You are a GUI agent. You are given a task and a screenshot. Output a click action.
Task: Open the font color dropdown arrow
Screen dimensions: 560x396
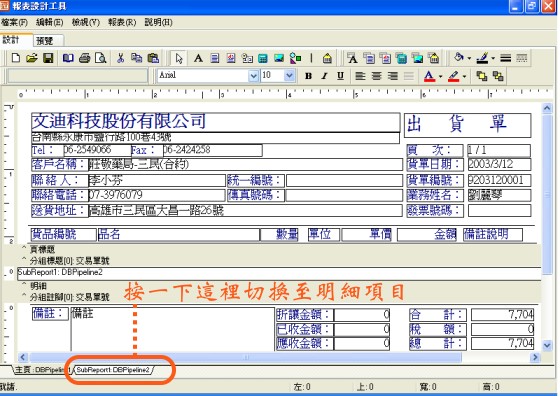(x=440, y=76)
